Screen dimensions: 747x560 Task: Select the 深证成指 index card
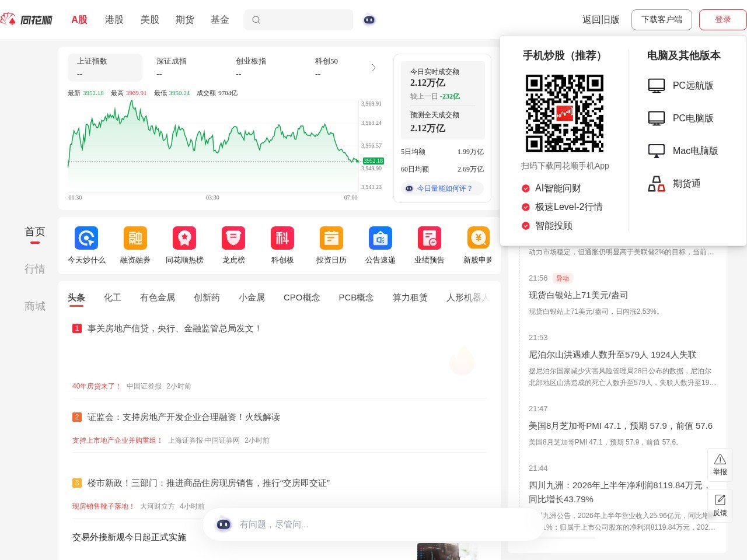tap(184, 68)
